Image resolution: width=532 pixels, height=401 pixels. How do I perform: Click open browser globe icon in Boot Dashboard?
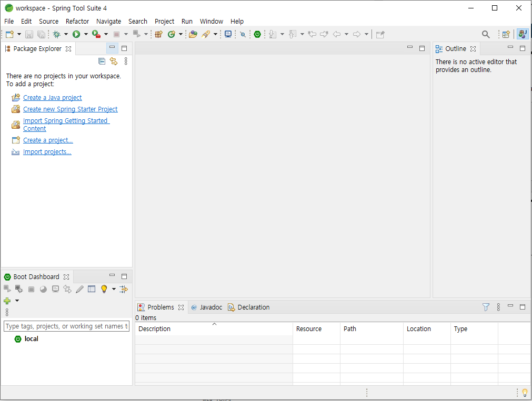coord(43,289)
